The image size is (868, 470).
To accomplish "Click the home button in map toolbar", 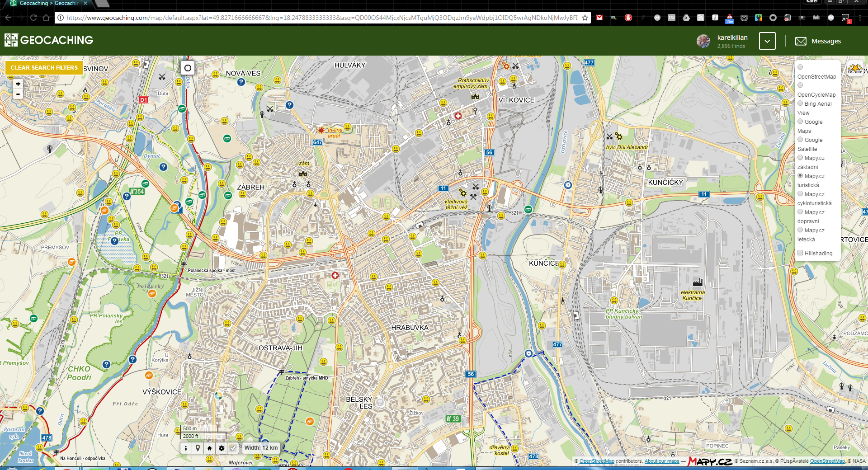I will pos(209,448).
